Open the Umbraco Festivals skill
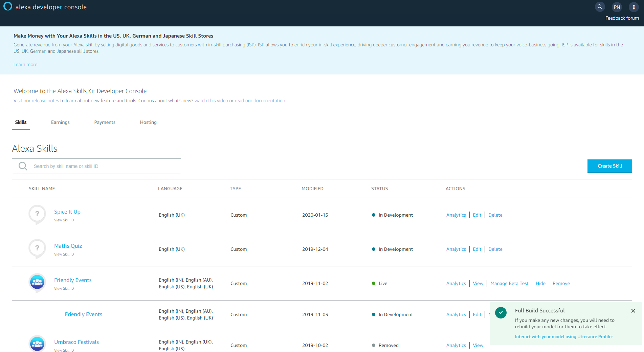 tap(76, 342)
